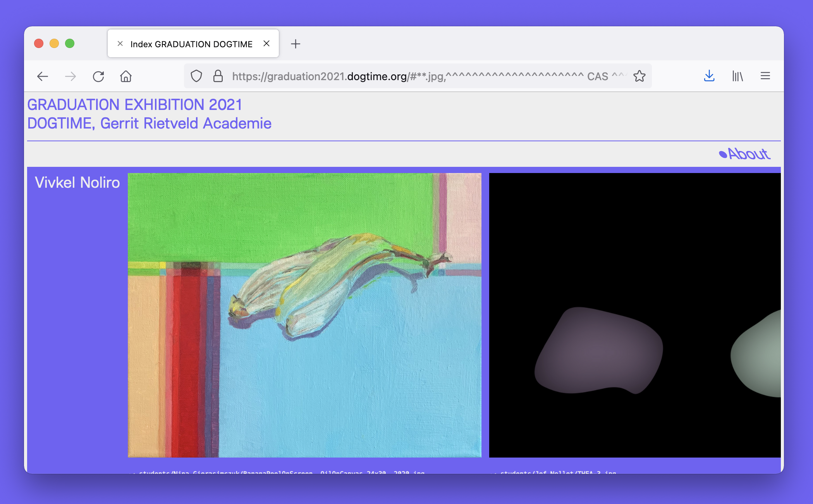Click the forward navigation arrow
813x504 pixels.
(x=70, y=76)
